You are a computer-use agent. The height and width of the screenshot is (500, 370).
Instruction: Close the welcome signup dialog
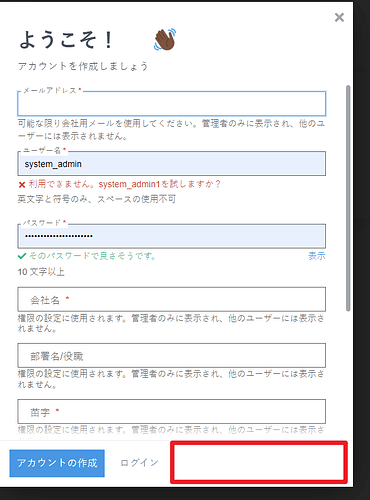pos(339,17)
